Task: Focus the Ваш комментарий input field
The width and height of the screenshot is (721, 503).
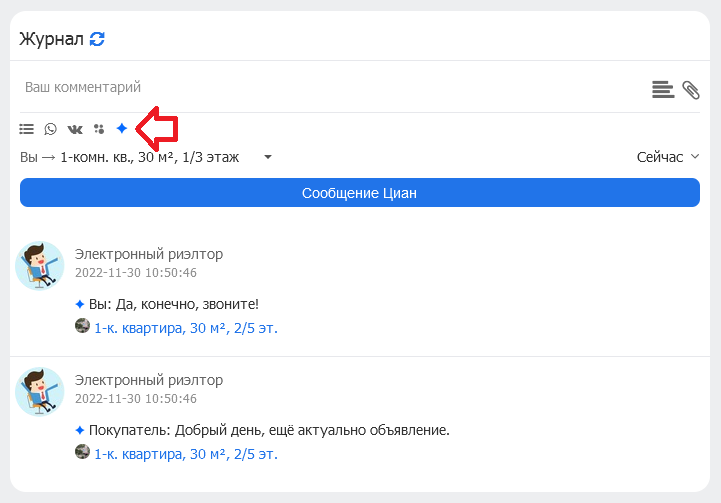Action: coord(331,87)
